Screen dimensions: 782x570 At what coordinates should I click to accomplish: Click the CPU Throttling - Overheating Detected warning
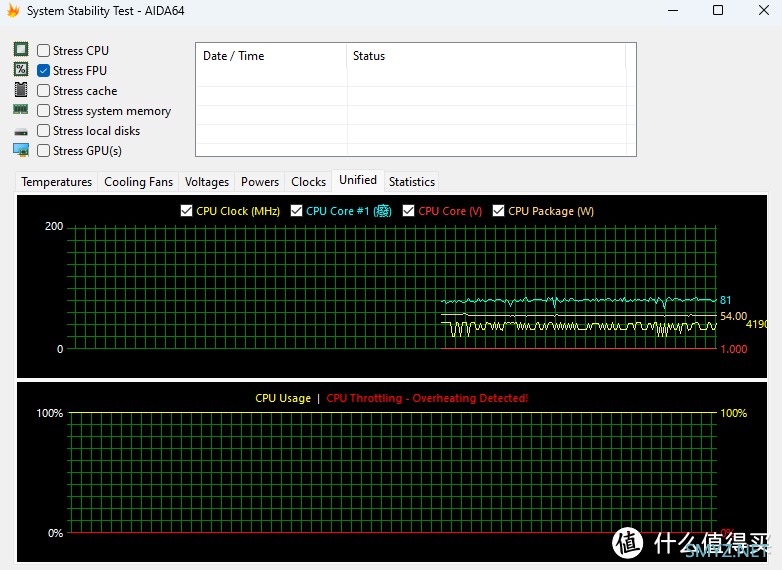click(427, 398)
